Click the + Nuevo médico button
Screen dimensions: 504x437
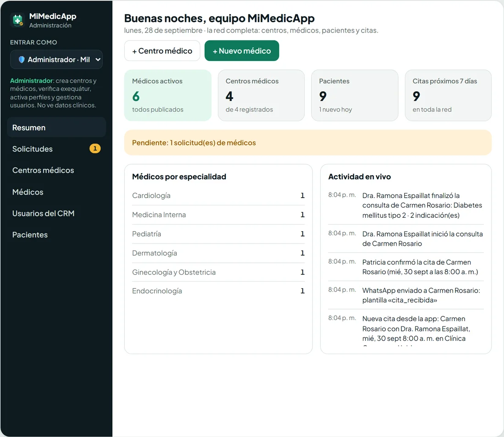click(242, 51)
